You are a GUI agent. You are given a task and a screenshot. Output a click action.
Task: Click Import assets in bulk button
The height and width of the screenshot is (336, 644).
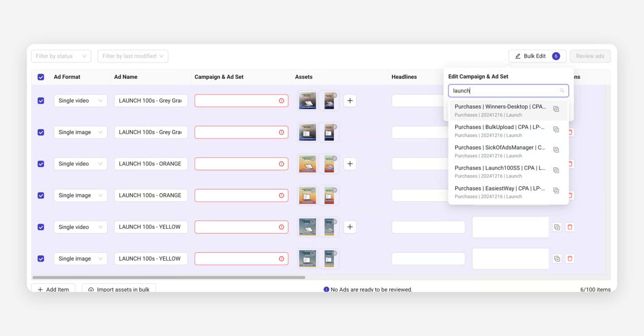pos(119,289)
